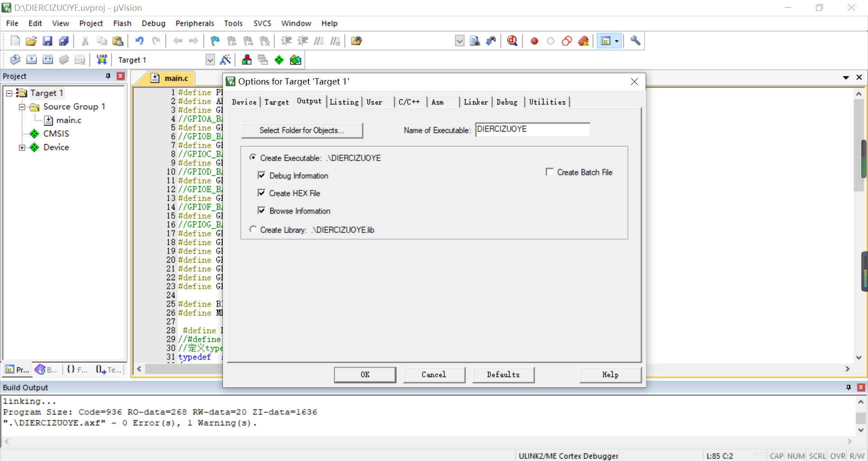The width and height of the screenshot is (868, 461).
Task: Click the Save file icon
Action: (x=47, y=41)
